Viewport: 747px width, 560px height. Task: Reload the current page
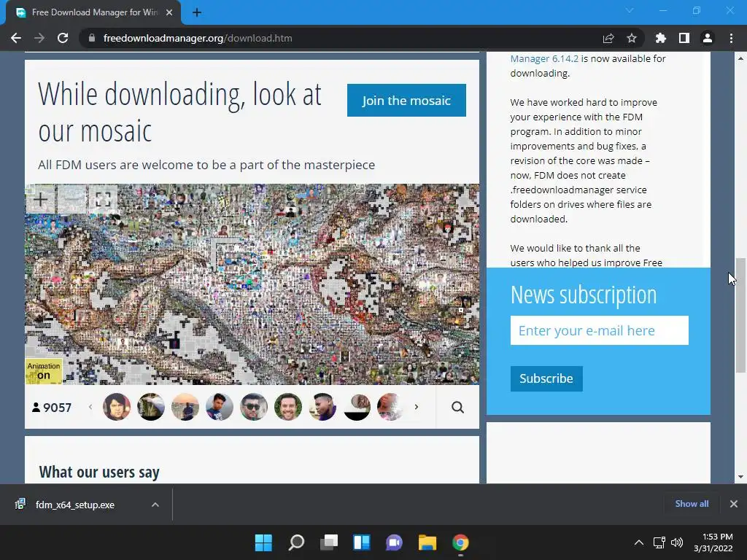[63, 38]
